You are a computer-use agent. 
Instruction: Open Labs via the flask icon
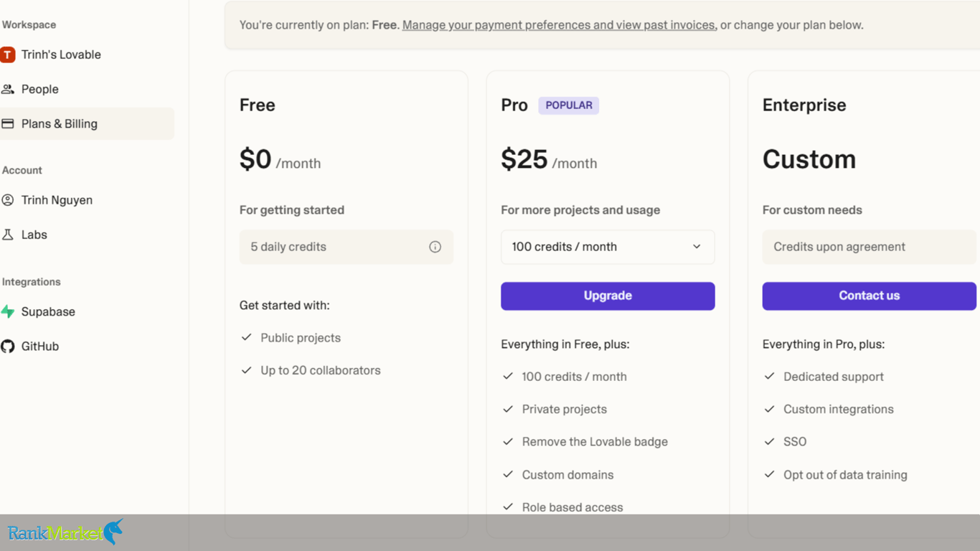pyautogui.click(x=8, y=235)
